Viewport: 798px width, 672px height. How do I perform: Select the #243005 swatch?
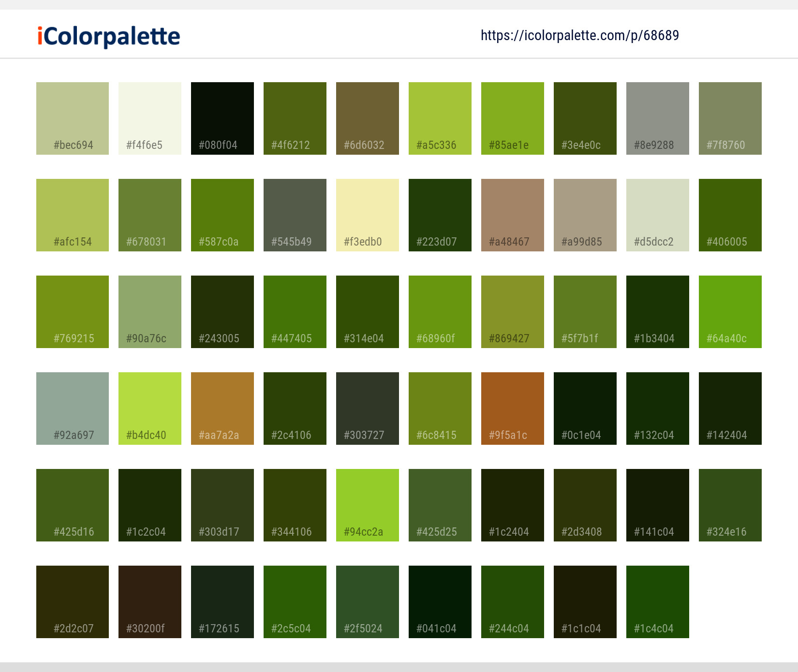222,312
